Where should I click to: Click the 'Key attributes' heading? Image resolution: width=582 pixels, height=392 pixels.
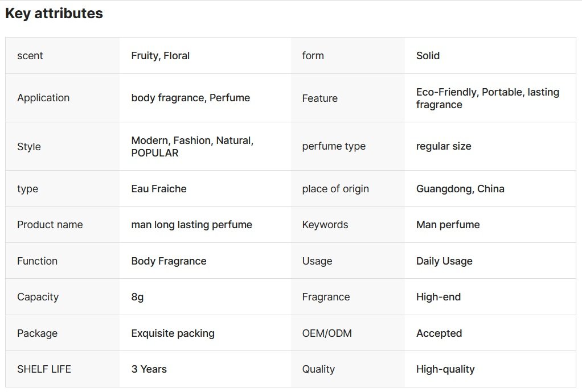pyautogui.click(x=54, y=14)
